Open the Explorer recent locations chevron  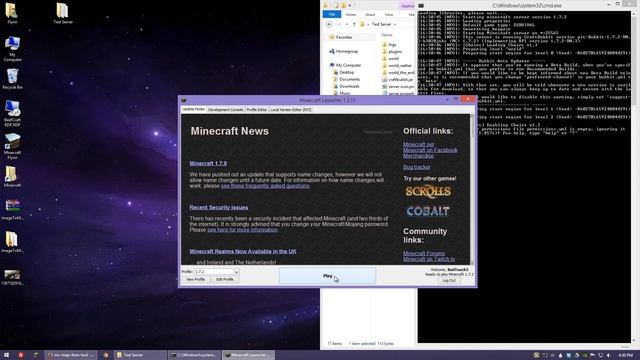pos(347,24)
